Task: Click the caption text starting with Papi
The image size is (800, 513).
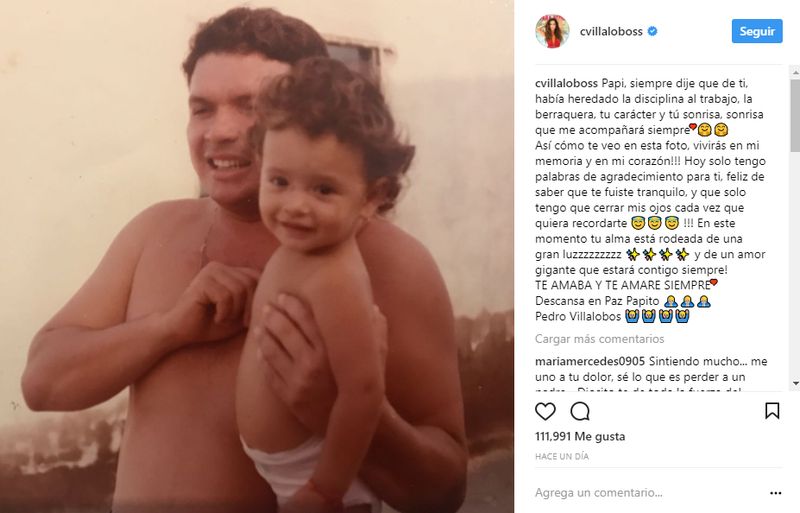Action: tap(651, 200)
